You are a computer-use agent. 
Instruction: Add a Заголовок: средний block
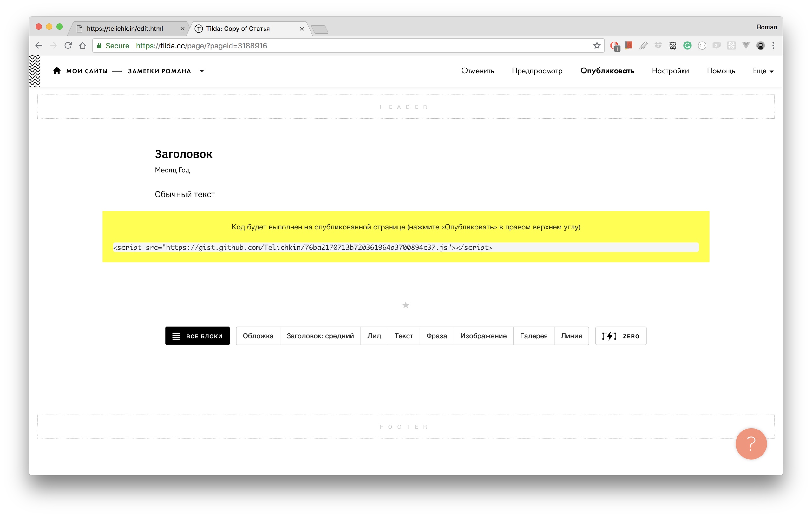point(320,336)
